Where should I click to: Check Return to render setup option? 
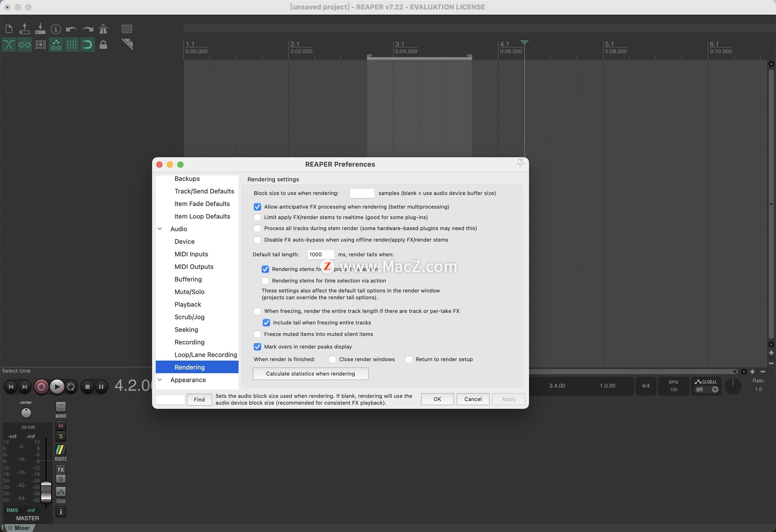(x=409, y=359)
